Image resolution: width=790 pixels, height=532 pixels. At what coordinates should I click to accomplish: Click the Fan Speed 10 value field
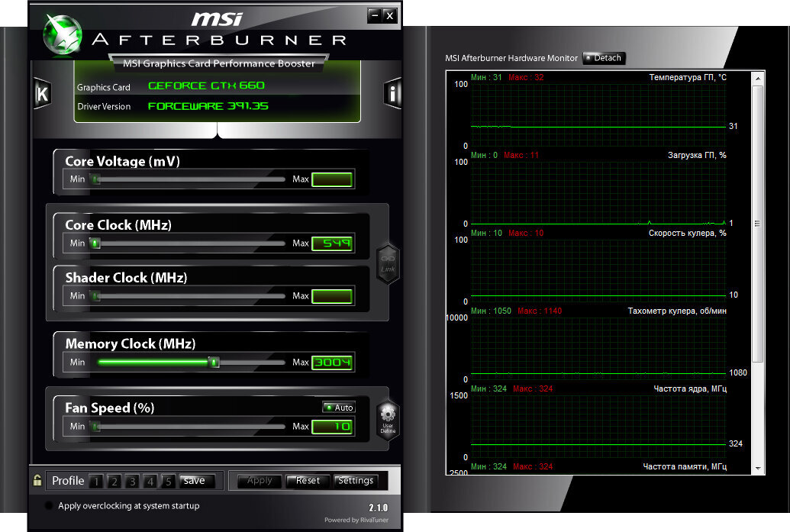(x=332, y=427)
